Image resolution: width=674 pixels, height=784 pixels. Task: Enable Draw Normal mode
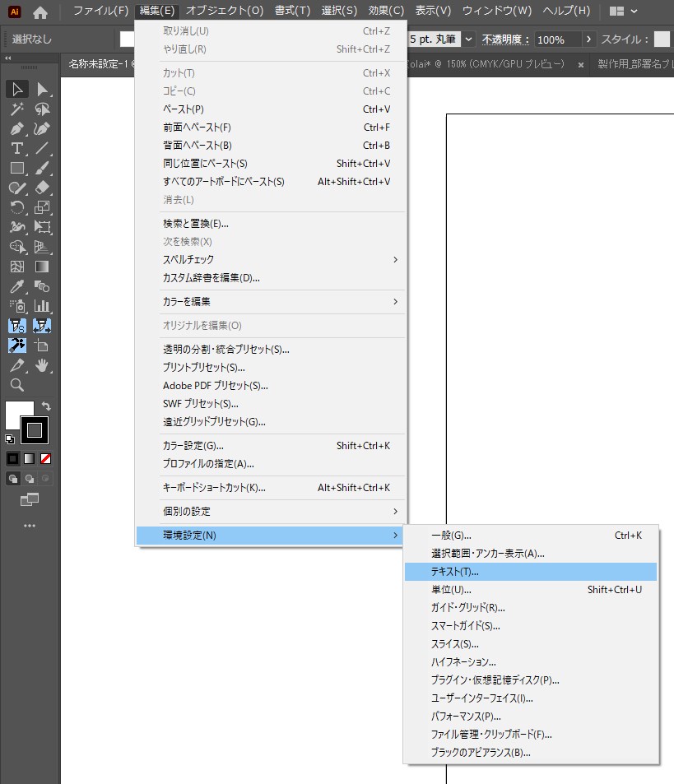(13, 479)
